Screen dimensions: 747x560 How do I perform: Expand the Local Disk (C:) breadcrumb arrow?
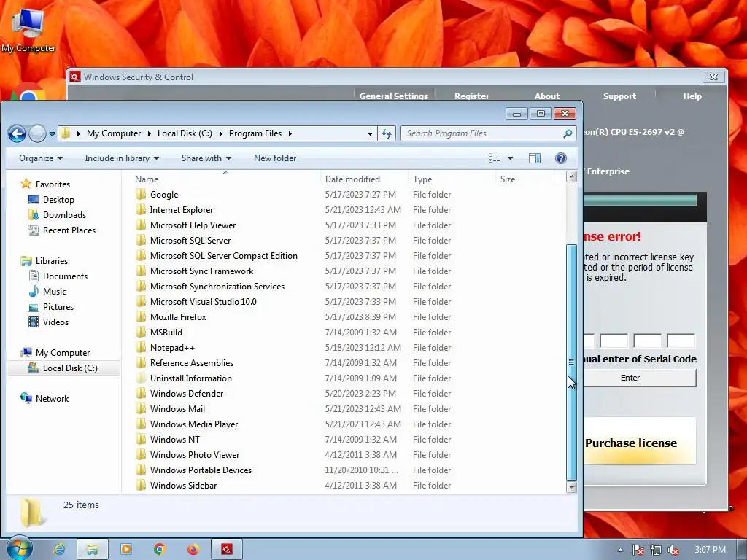point(220,134)
